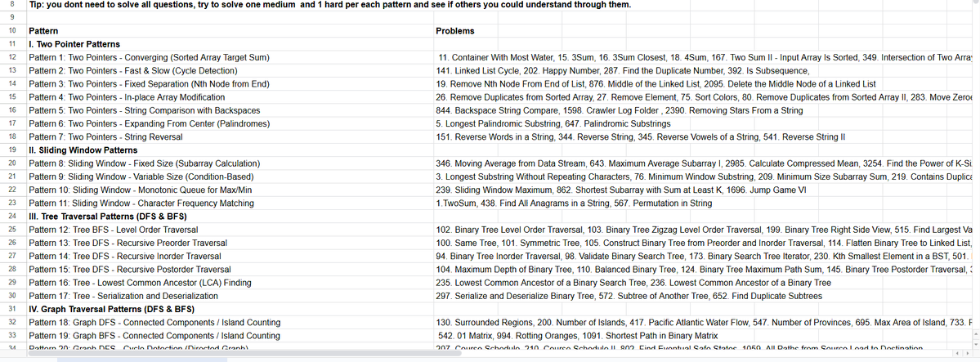Select the problems cell starting '11. Container With Most Water'
980x362 pixels.
(703, 57)
